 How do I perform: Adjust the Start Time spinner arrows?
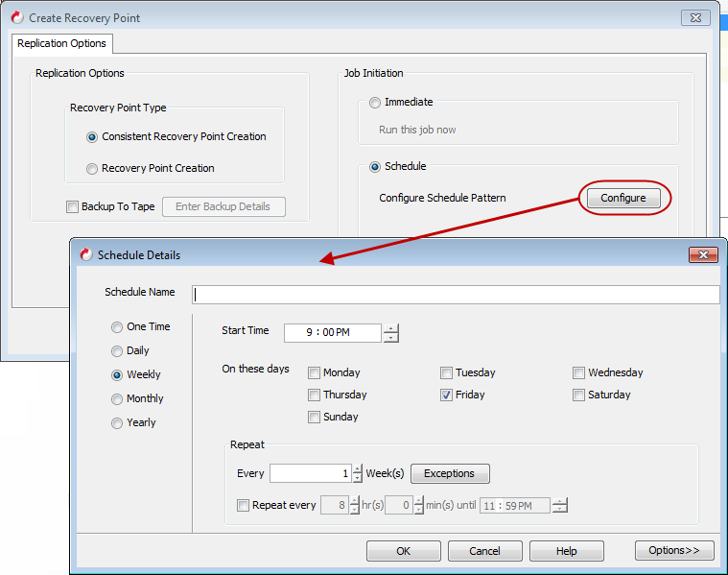point(390,332)
